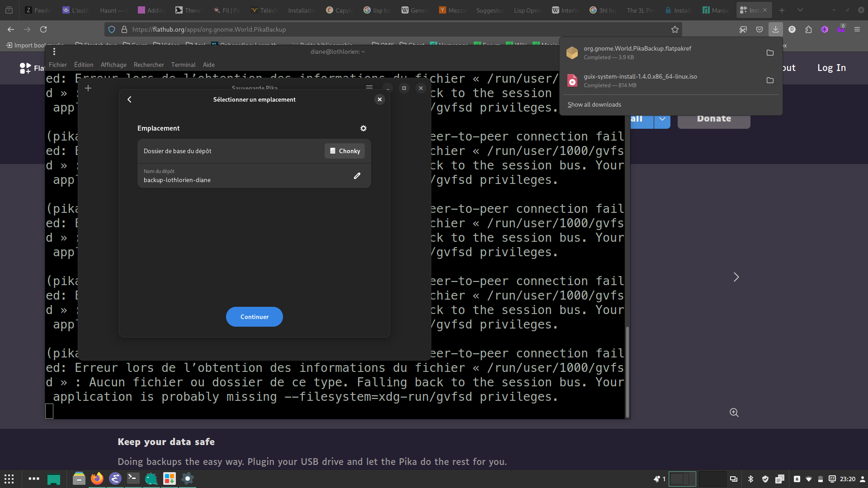868x488 pixels.
Task: Open folder for PikaBackup.flatpakref download
Action: (x=770, y=53)
